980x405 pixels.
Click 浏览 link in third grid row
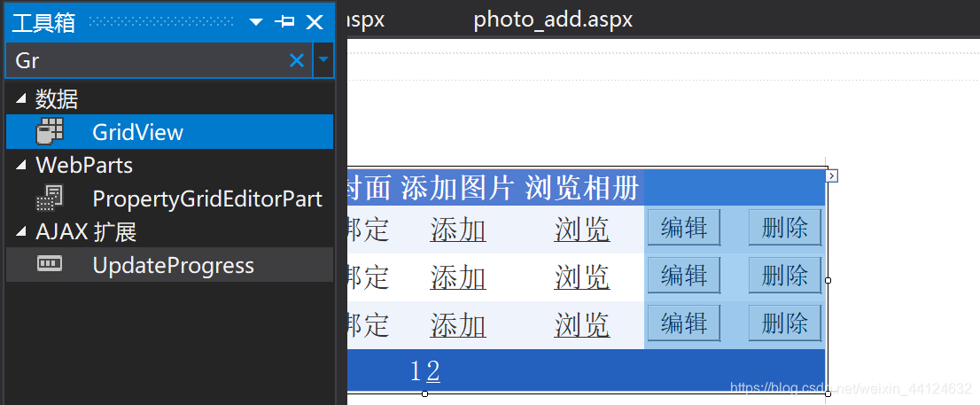(582, 325)
